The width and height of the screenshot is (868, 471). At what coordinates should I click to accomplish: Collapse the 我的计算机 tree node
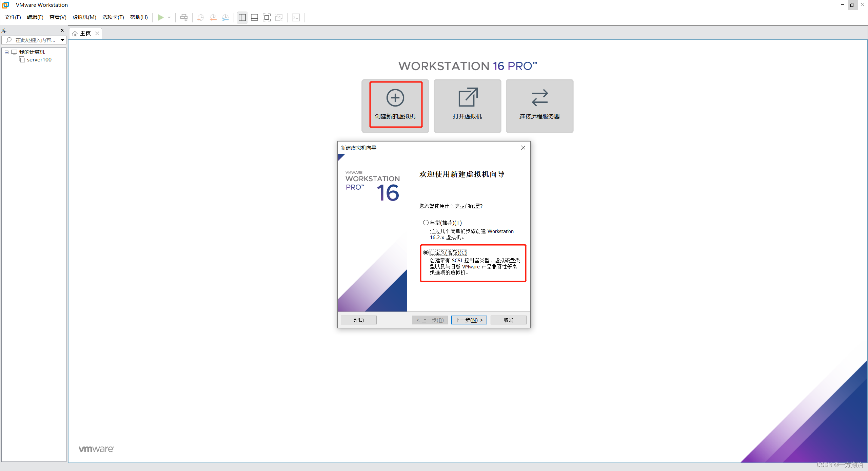pos(6,52)
